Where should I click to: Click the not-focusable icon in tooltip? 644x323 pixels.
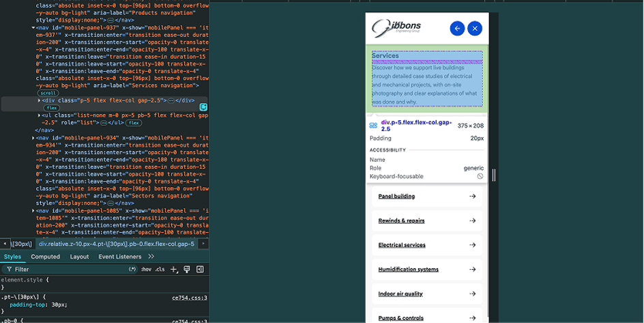480,176
